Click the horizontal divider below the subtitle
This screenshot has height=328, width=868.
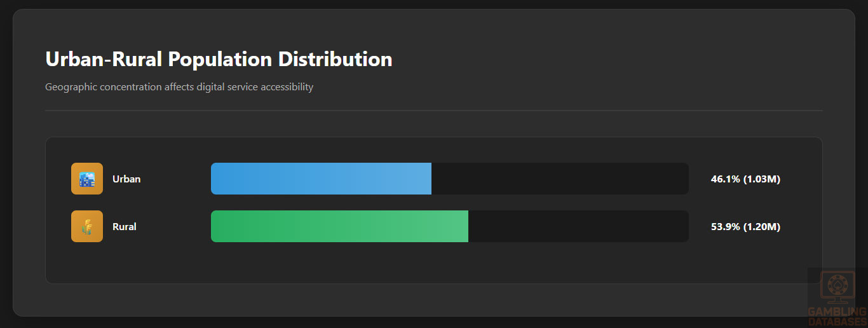(433, 111)
